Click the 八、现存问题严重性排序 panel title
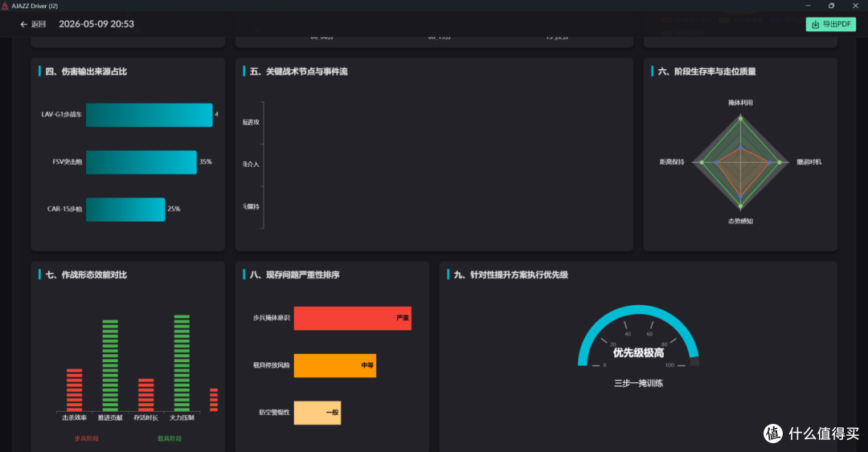This screenshot has width=868, height=452. (x=294, y=275)
